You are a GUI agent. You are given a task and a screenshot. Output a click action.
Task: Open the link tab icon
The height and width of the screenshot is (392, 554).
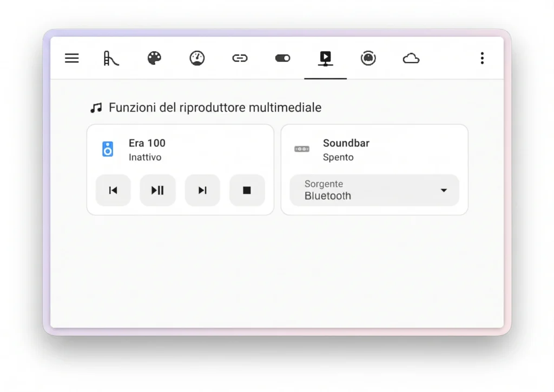tap(240, 58)
